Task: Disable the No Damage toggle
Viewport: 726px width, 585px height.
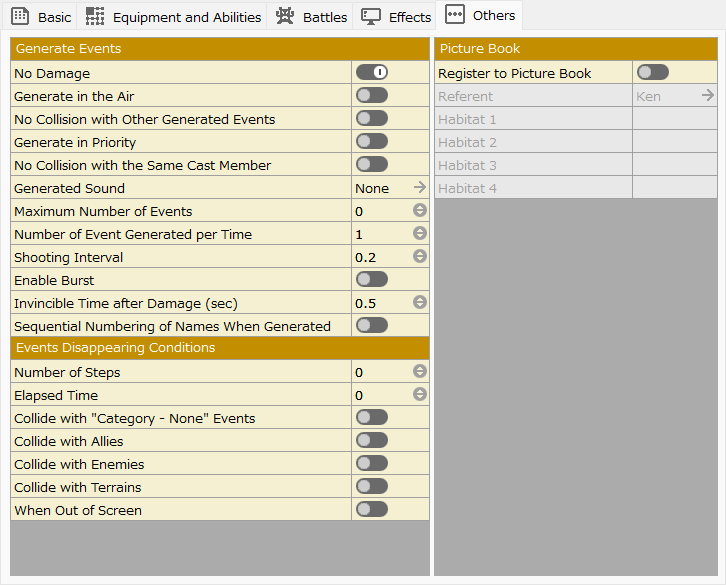Action: pyautogui.click(x=372, y=73)
